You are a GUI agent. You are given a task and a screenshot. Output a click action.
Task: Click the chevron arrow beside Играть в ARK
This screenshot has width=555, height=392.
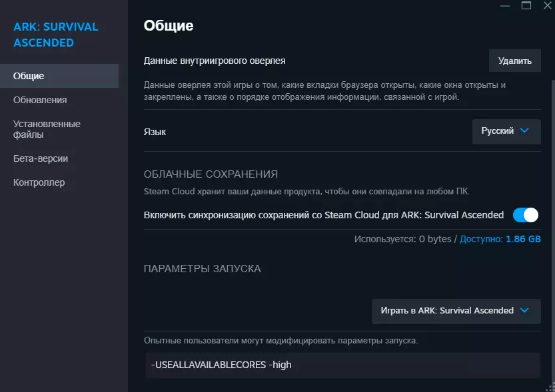pyautogui.click(x=524, y=310)
